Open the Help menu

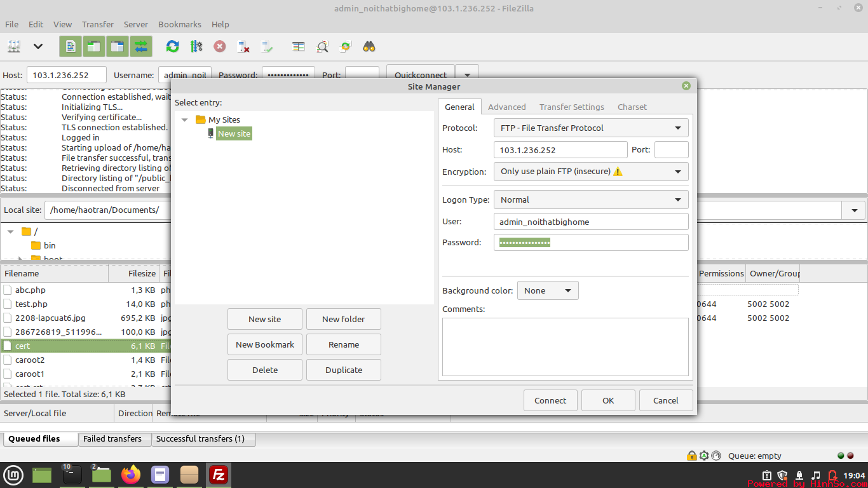click(x=220, y=24)
